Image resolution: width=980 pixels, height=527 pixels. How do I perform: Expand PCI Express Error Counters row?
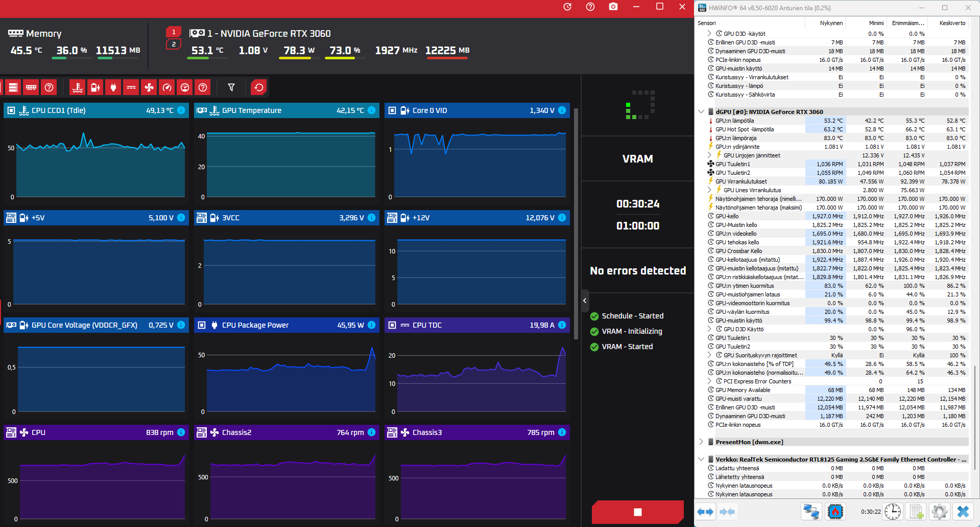[709, 381]
